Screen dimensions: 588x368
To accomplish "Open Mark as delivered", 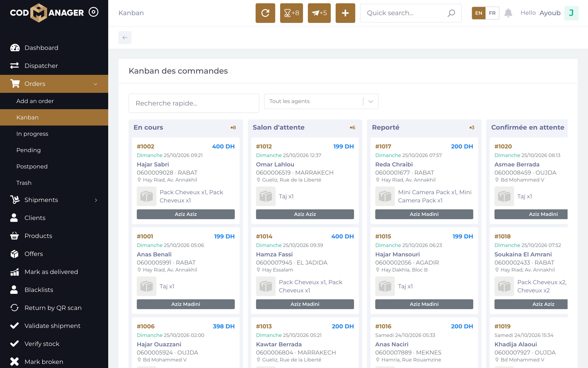I will pyautogui.click(x=54, y=272).
